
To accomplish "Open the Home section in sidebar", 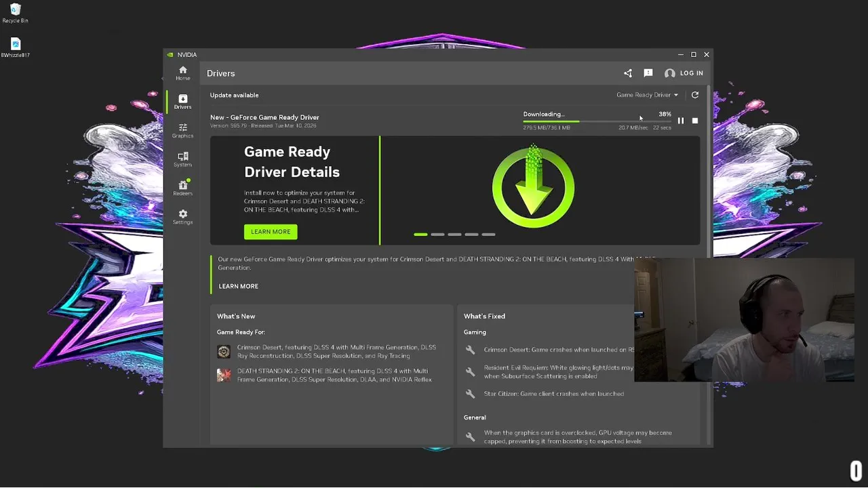I will pyautogui.click(x=182, y=73).
